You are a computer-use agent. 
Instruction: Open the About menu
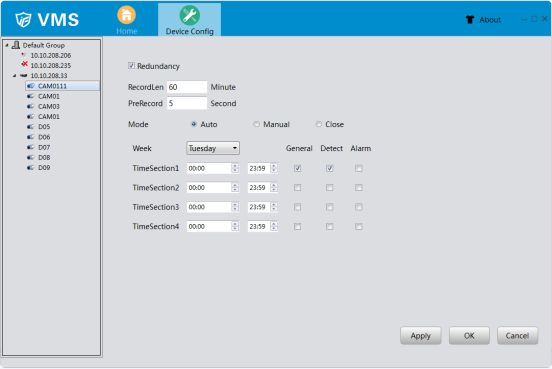[490, 20]
